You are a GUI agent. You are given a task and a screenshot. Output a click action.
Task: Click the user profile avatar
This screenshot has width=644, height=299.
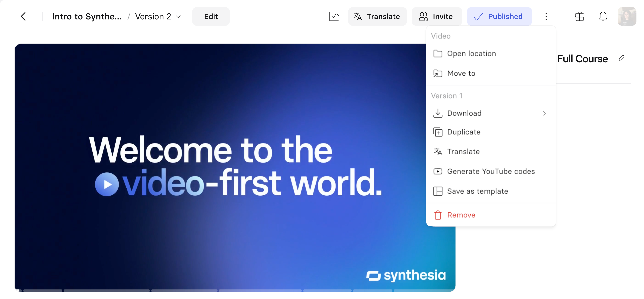pyautogui.click(x=627, y=16)
